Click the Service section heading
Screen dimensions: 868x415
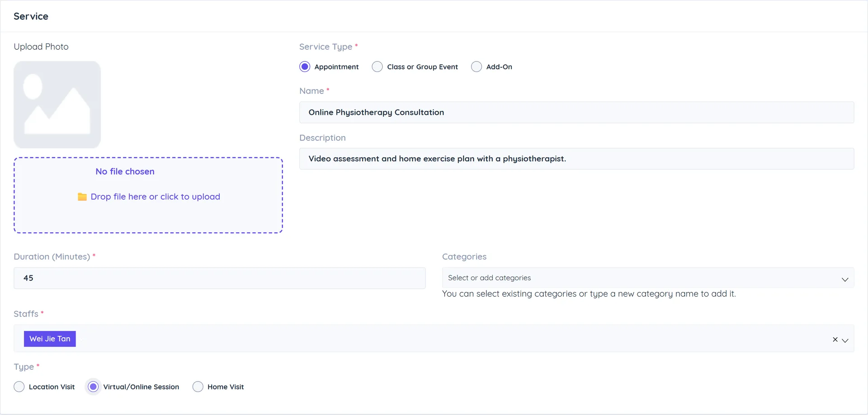tap(31, 16)
